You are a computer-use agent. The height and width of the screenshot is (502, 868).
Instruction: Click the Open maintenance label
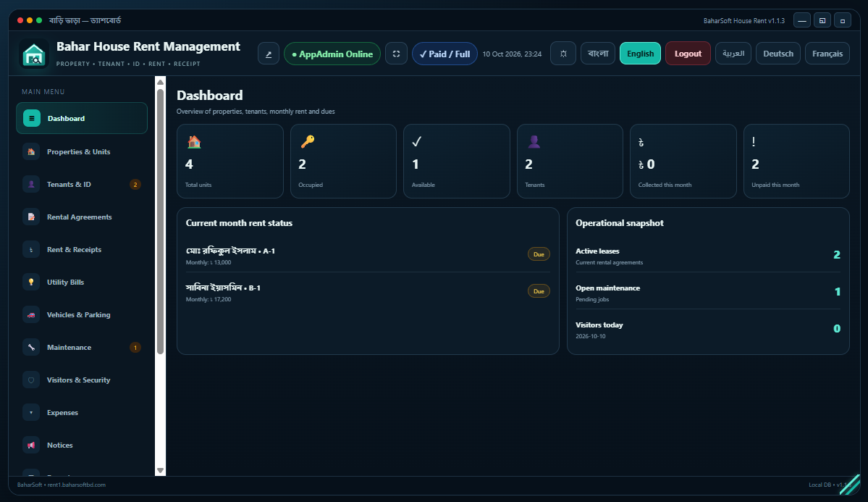click(x=608, y=288)
